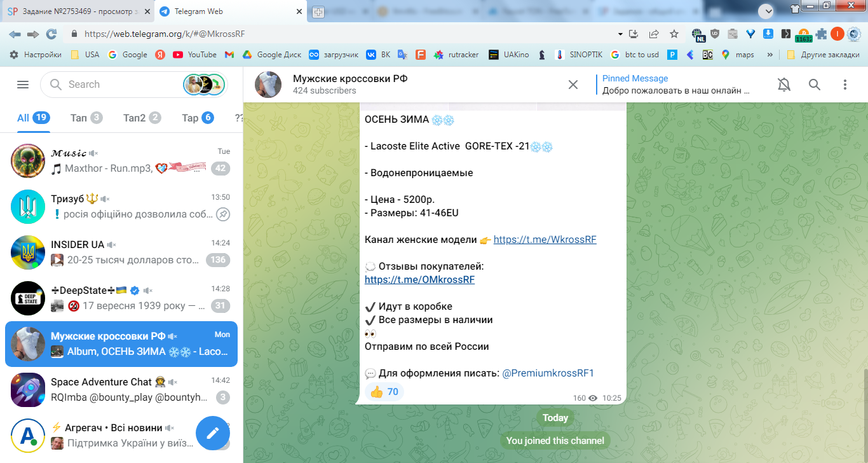Close the Telegram Web tab

coord(299,11)
